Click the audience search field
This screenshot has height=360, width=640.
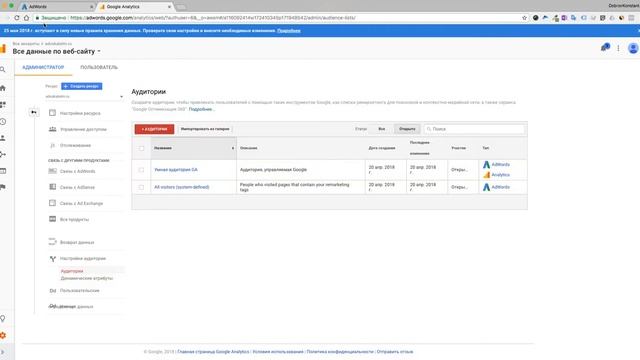click(x=474, y=129)
